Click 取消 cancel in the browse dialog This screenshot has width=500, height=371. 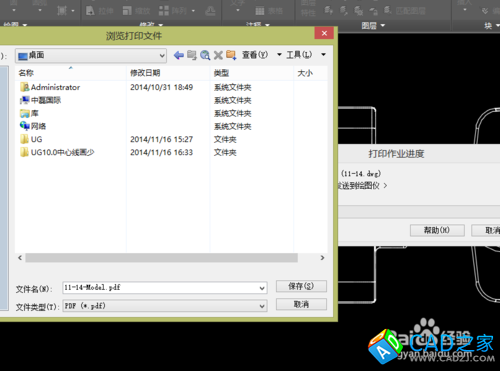[x=301, y=304]
